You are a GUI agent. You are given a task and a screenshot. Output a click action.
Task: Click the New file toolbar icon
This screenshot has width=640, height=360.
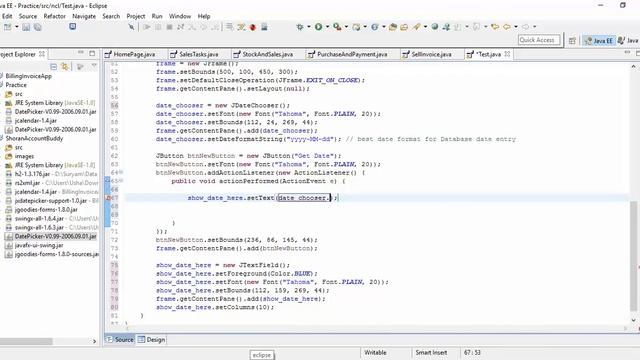click(x=8, y=27)
